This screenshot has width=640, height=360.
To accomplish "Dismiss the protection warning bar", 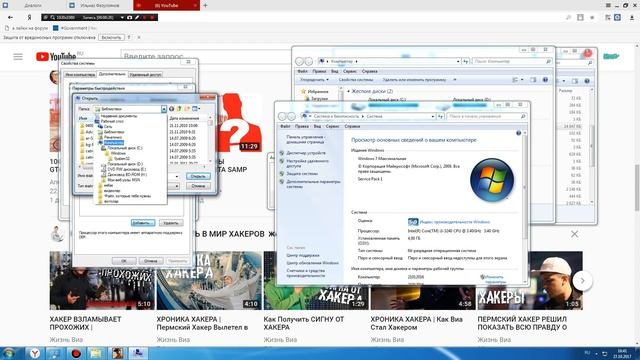I will [139, 38].
